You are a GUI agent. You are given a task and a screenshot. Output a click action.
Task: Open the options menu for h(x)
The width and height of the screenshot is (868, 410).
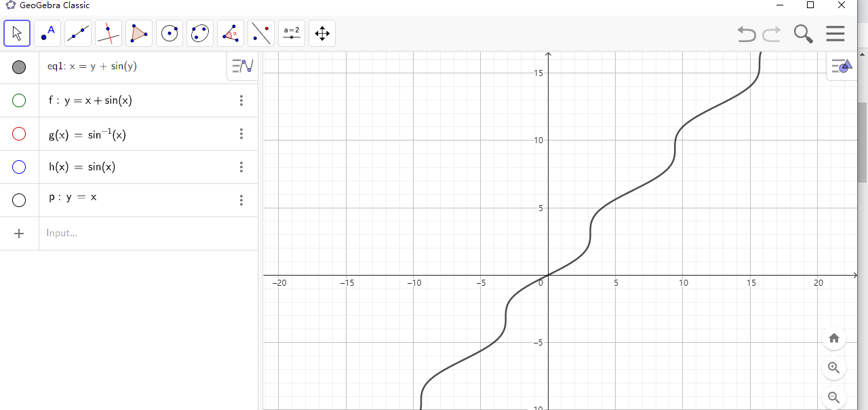tap(241, 167)
